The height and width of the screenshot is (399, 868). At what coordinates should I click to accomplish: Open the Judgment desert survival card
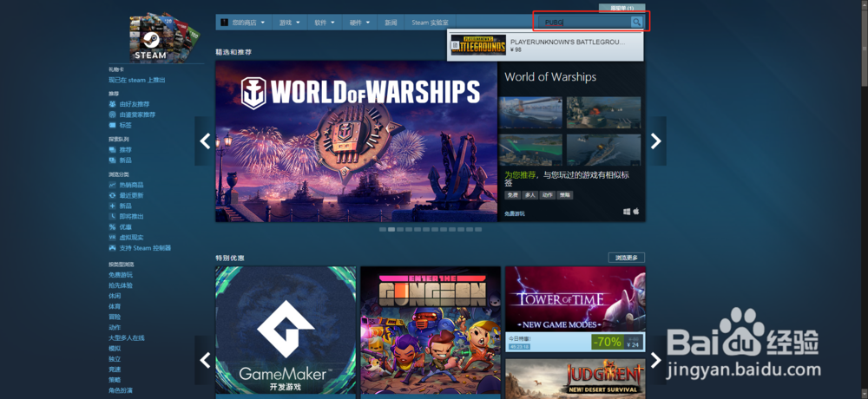pos(575,378)
